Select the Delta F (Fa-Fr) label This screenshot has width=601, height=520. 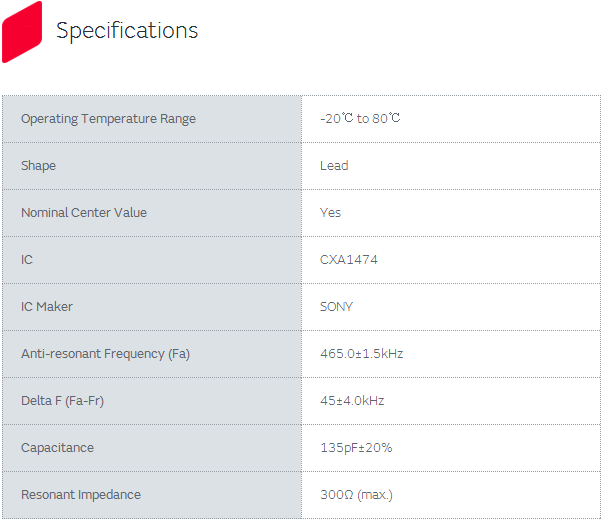coord(62,401)
